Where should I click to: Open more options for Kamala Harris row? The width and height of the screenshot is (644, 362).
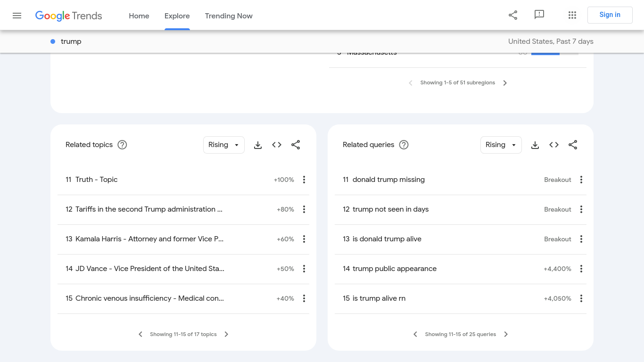(304, 239)
